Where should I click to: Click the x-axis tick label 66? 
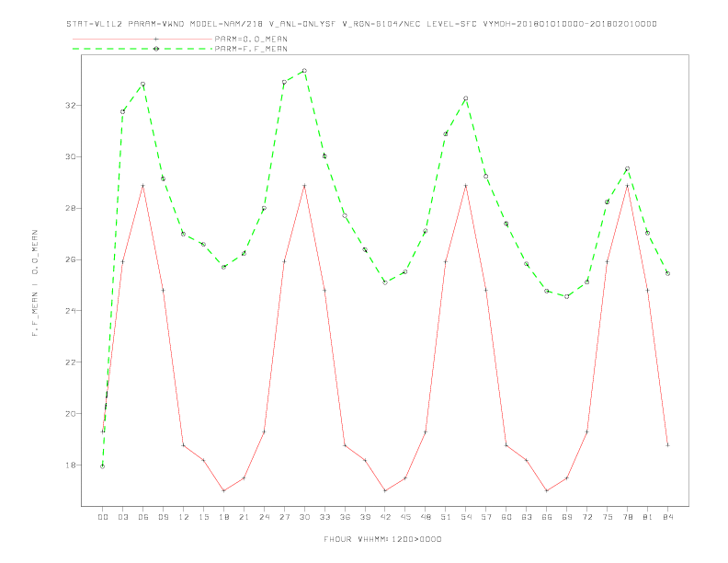pos(547,517)
